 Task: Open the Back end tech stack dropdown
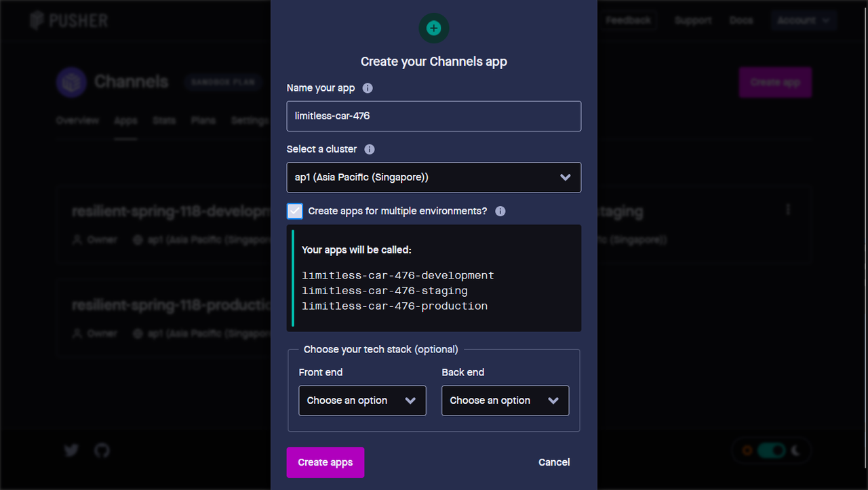505,401
